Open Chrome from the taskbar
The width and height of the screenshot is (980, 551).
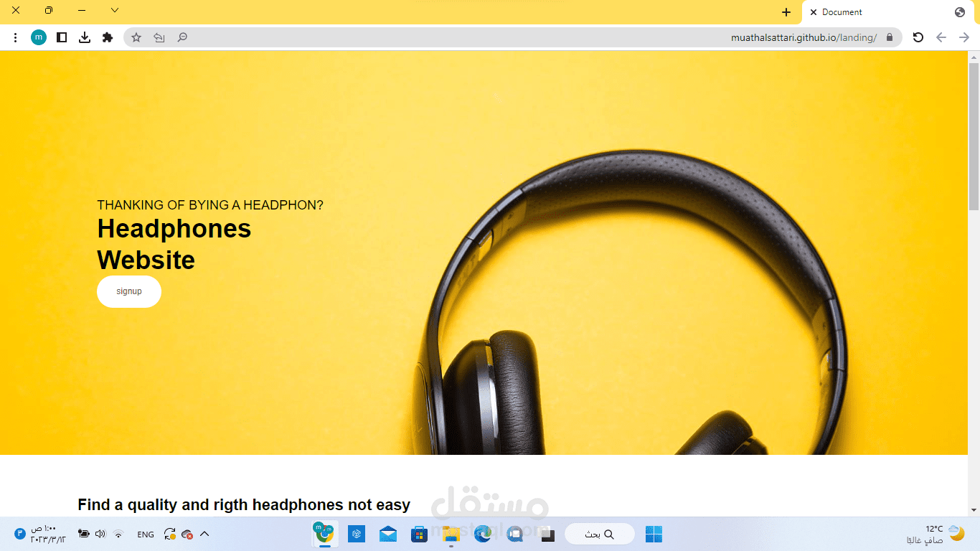pos(326,533)
